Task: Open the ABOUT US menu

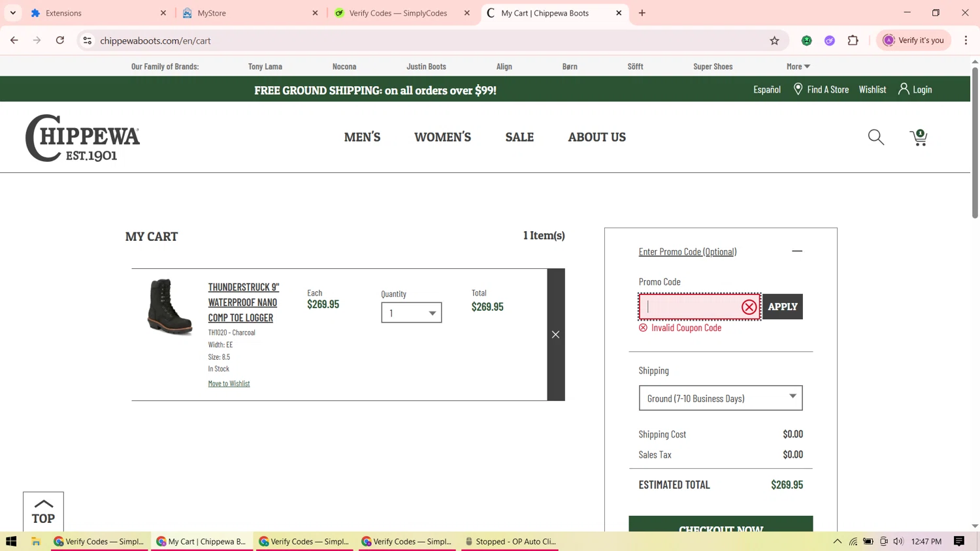Action: pos(596,137)
